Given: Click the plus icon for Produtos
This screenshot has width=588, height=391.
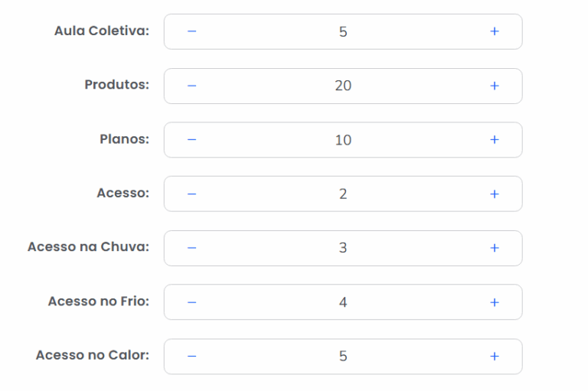Looking at the screenshot, I should (495, 86).
